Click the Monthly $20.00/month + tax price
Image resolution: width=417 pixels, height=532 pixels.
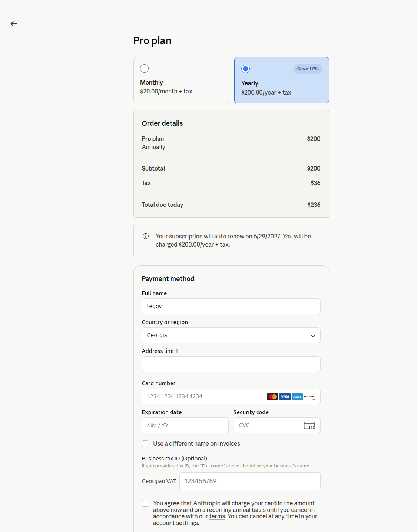click(x=166, y=92)
